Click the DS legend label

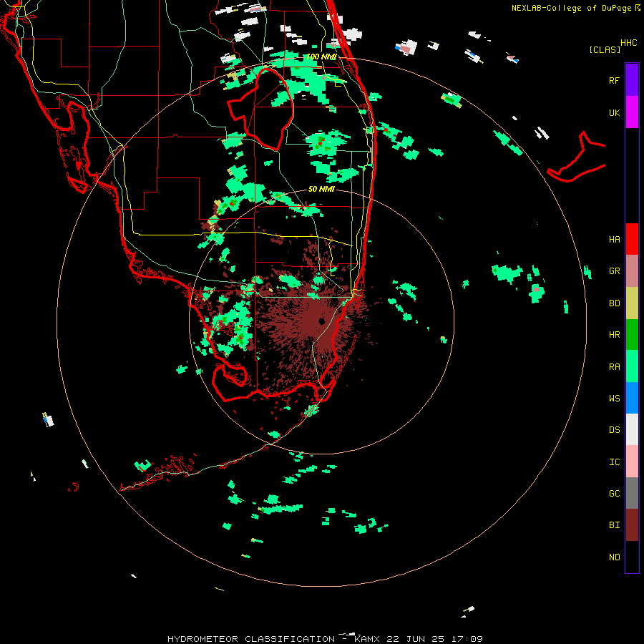point(614,430)
